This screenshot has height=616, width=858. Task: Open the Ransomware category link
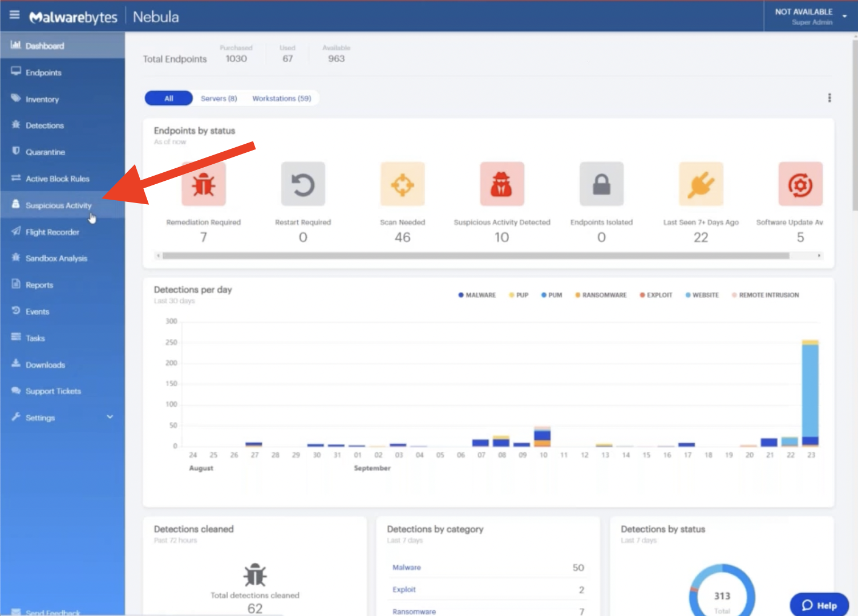pos(414,611)
